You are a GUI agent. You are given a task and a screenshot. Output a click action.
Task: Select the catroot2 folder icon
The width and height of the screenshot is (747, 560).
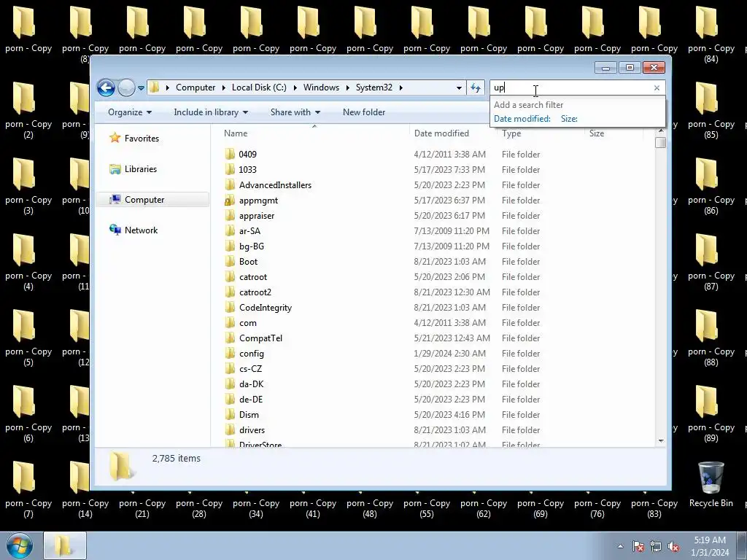(230, 292)
